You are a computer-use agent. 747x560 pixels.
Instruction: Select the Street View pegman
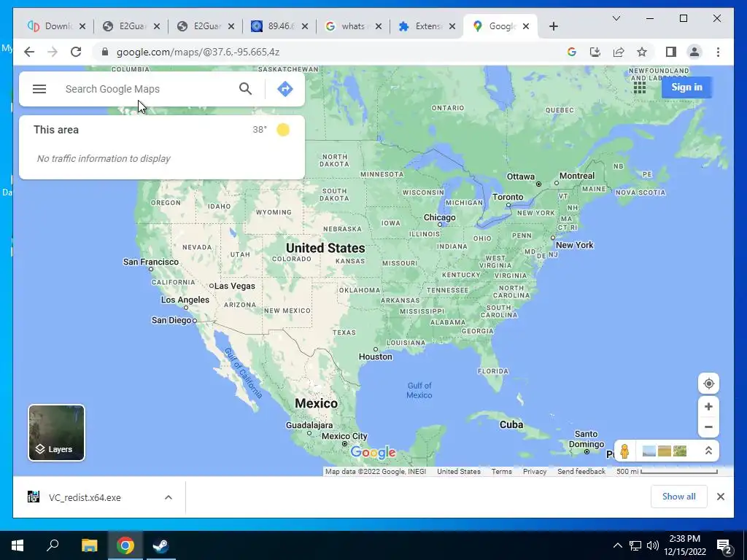624,451
